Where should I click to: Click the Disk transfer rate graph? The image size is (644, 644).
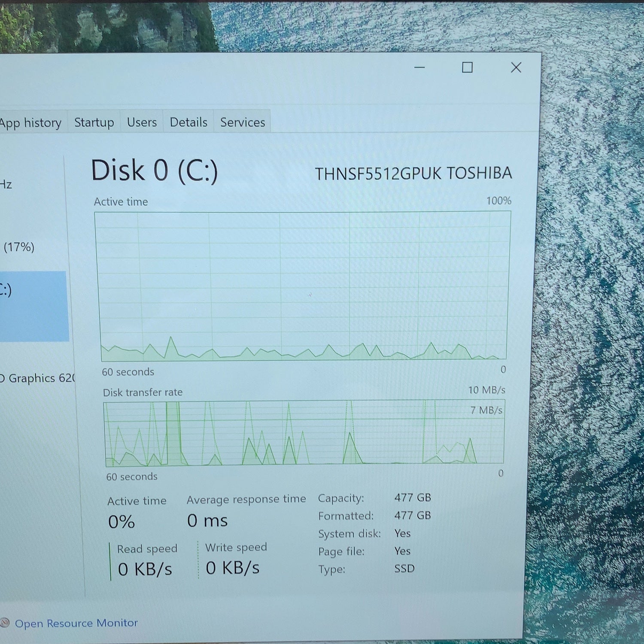click(x=304, y=433)
